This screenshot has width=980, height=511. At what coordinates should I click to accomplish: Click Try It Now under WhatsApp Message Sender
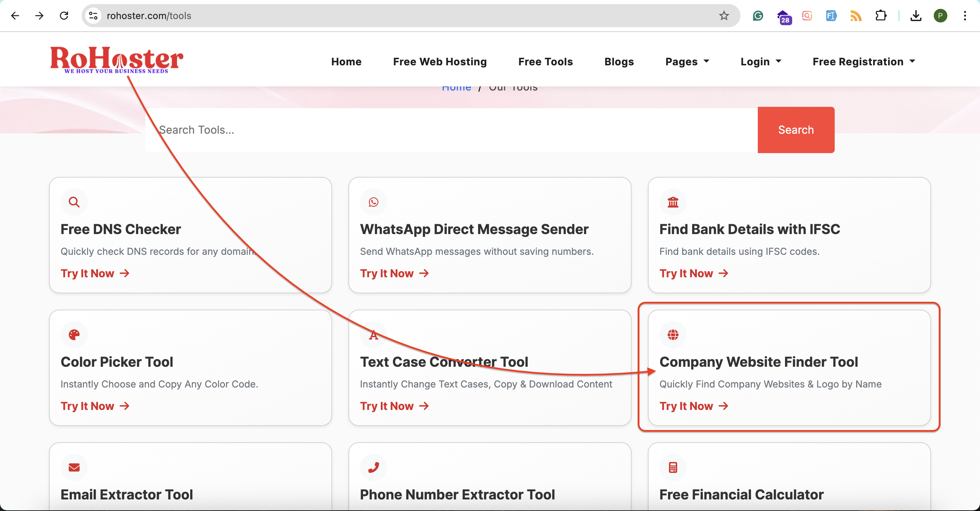(x=394, y=273)
